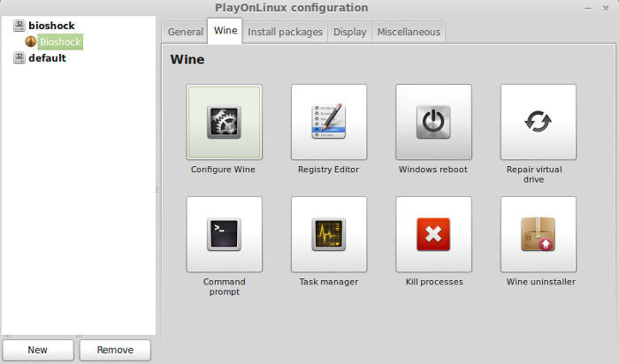
Task: Launch the Registry Editor icon
Action: click(329, 122)
